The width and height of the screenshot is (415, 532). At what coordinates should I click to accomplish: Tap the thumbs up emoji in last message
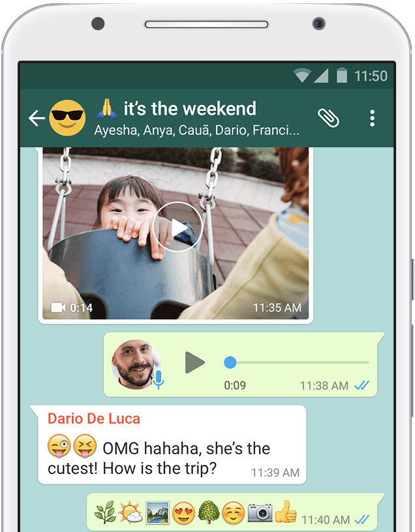[x=285, y=512]
